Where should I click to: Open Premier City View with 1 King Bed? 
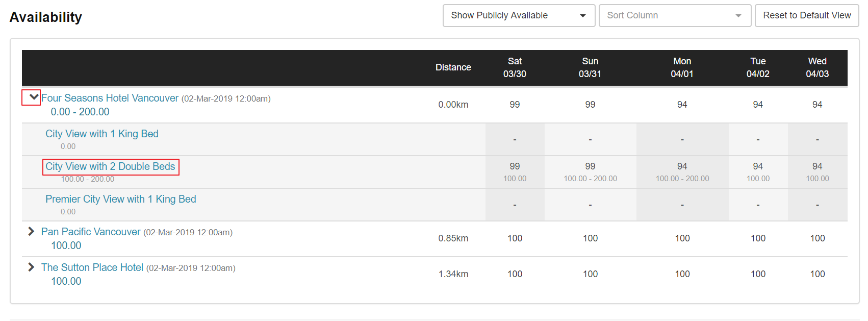[x=121, y=199]
